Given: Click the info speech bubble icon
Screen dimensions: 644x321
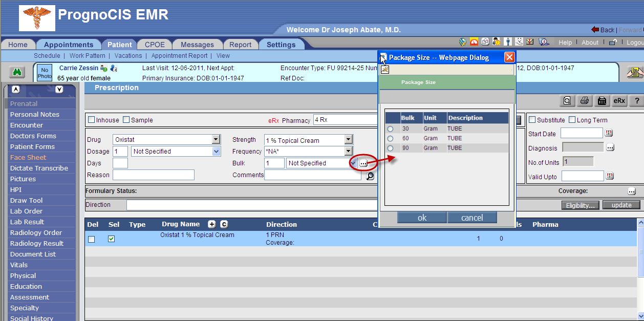Looking at the screenshot, I should (x=544, y=42).
